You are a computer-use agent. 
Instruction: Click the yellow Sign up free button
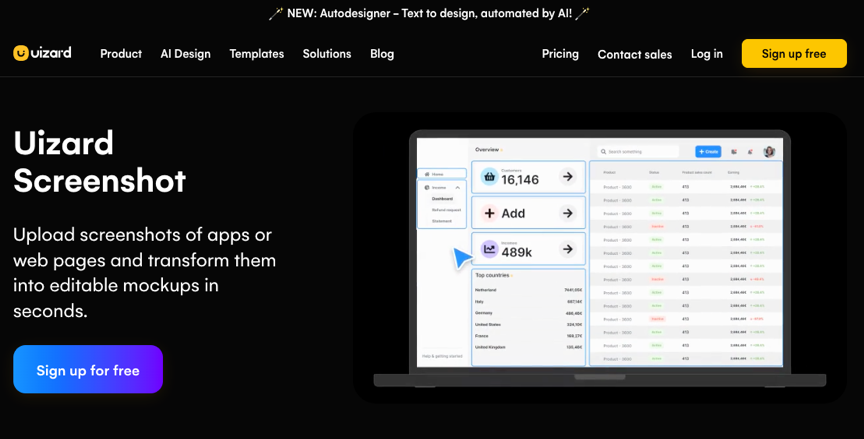pos(794,53)
